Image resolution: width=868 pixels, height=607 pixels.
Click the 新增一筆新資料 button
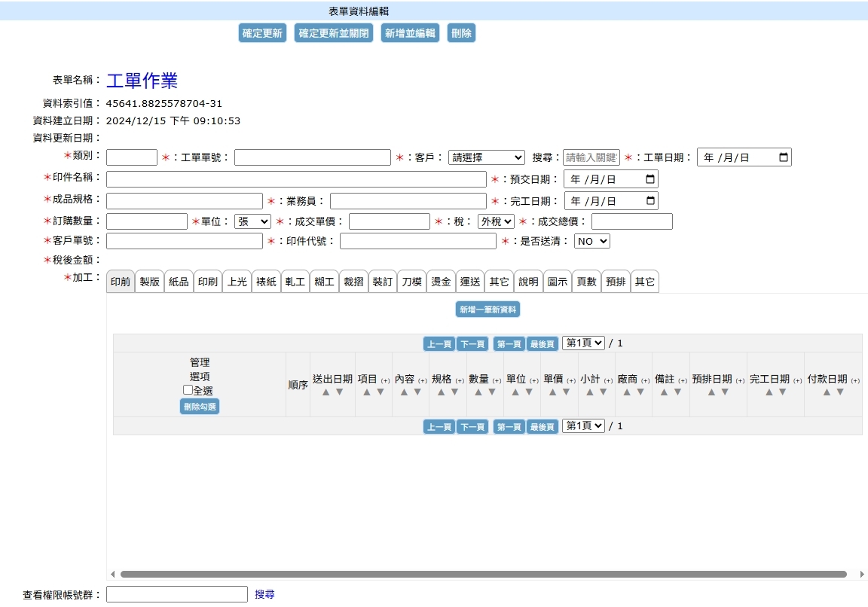(487, 310)
